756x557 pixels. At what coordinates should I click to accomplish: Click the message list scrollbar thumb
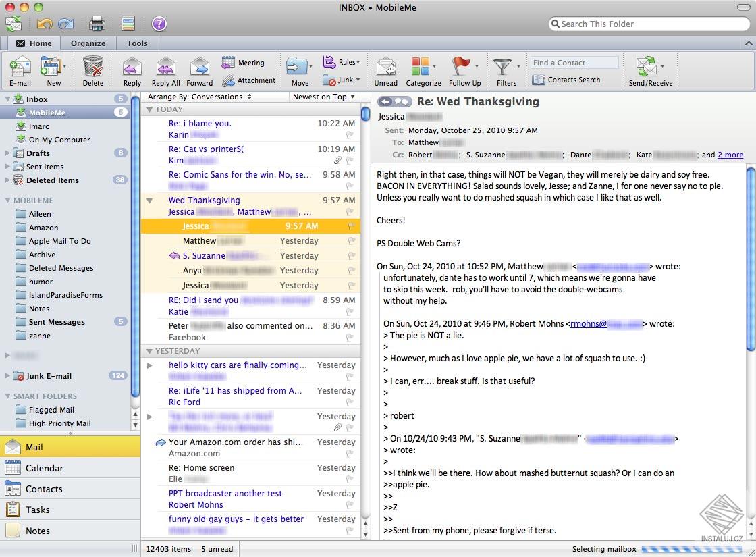(365, 114)
